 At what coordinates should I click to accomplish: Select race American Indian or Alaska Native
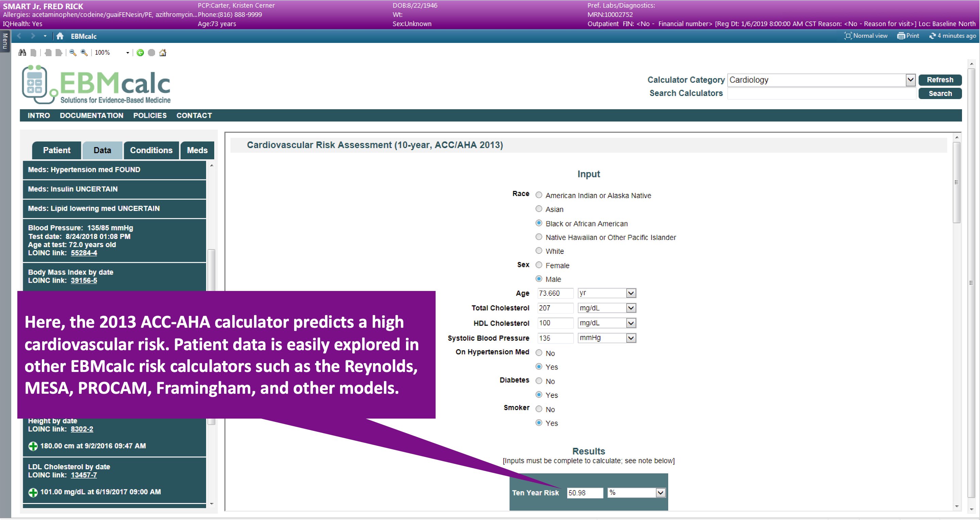[539, 195]
